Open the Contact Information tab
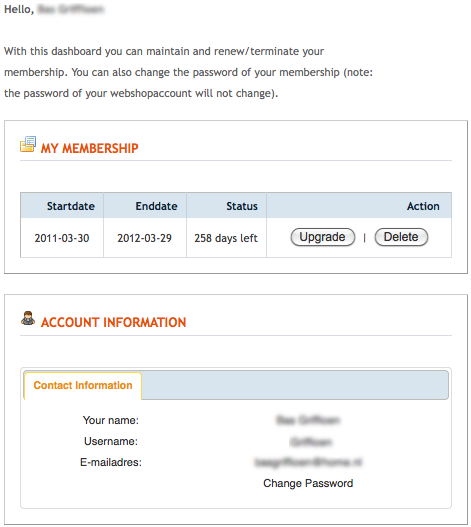The height and width of the screenshot is (527, 471). click(x=83, y=386)
